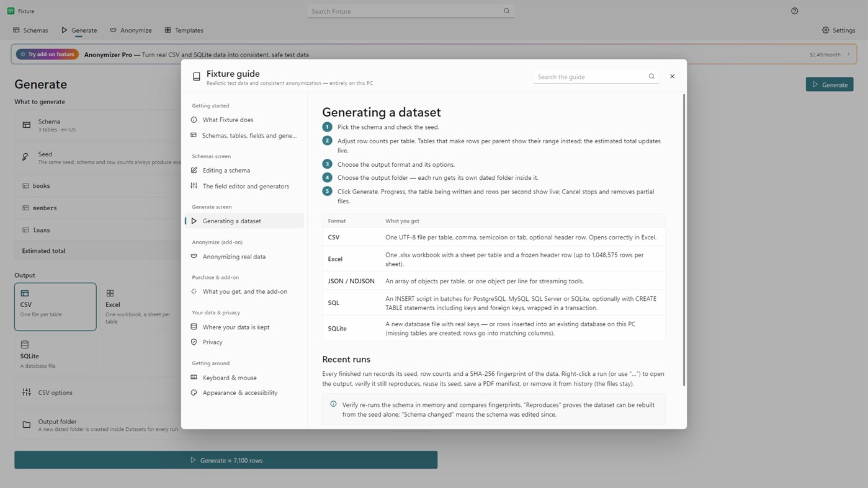
Task: Open the 'Keyboard & mouse' guide page
Action: pos(244,378)
